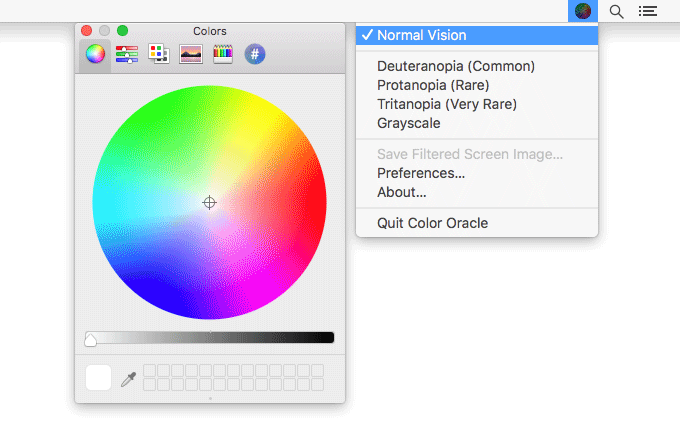Select the hex color (#) tab

coord(255,54)
